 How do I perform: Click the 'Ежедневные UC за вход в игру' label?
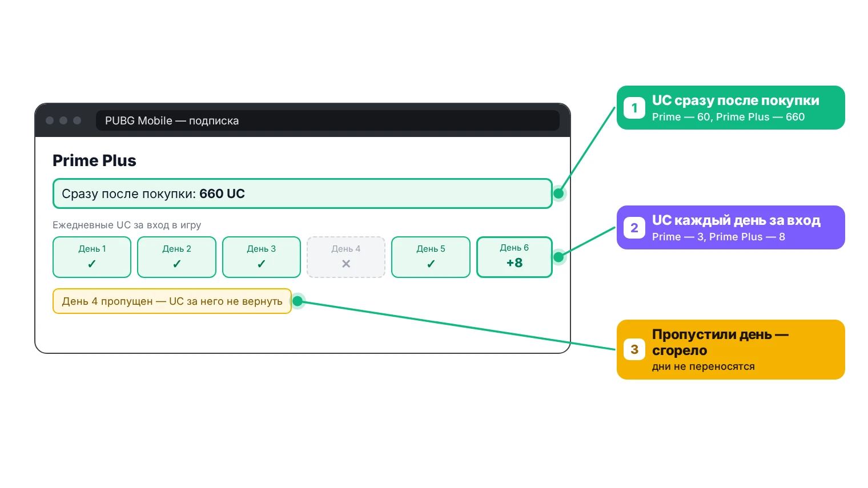tap(127, 225)
